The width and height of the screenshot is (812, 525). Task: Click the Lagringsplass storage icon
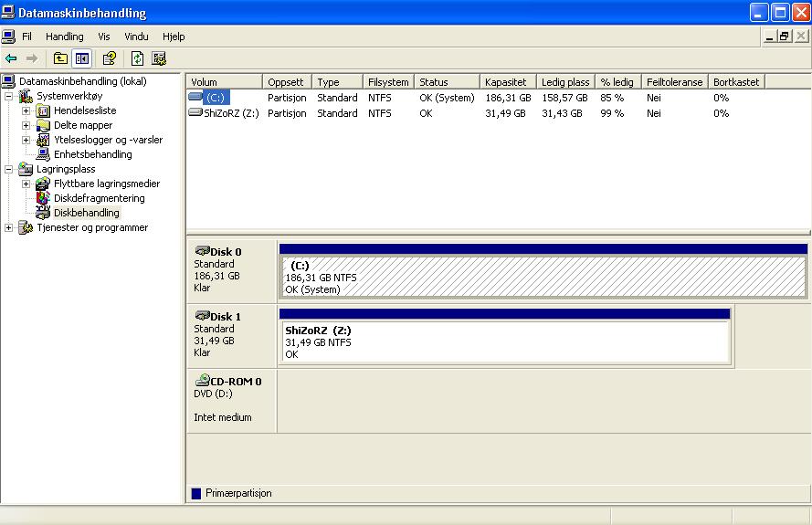[x=26, y=169]
